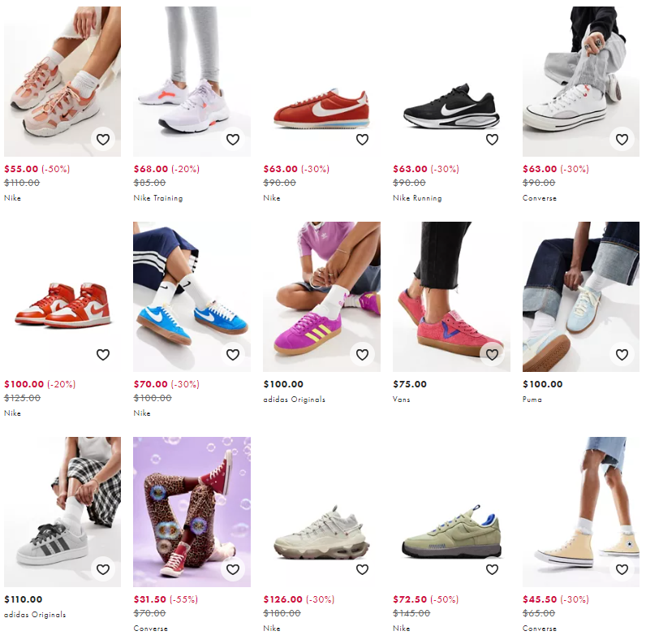Save the blue Nike suede sneakers

point(233,355)
